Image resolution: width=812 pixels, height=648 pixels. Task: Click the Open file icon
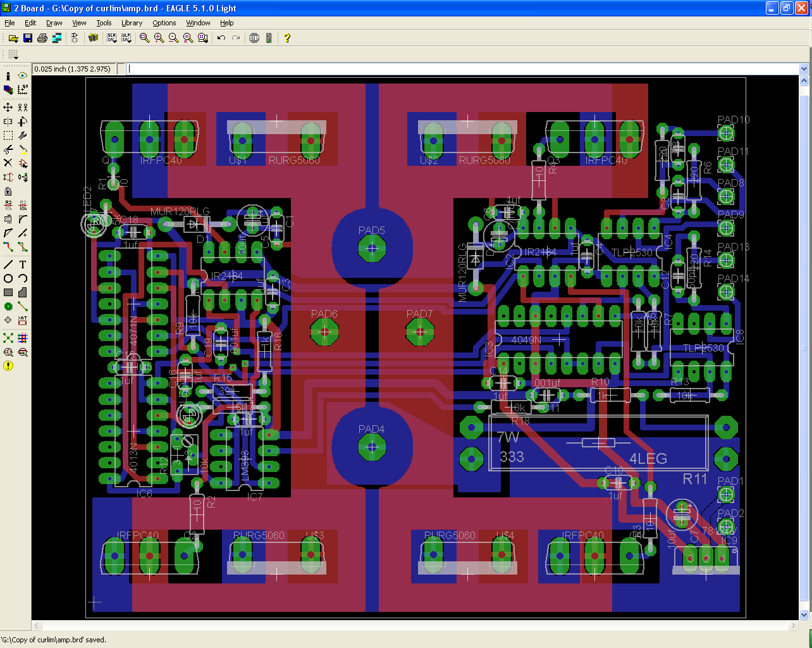[x=13, y=38]
